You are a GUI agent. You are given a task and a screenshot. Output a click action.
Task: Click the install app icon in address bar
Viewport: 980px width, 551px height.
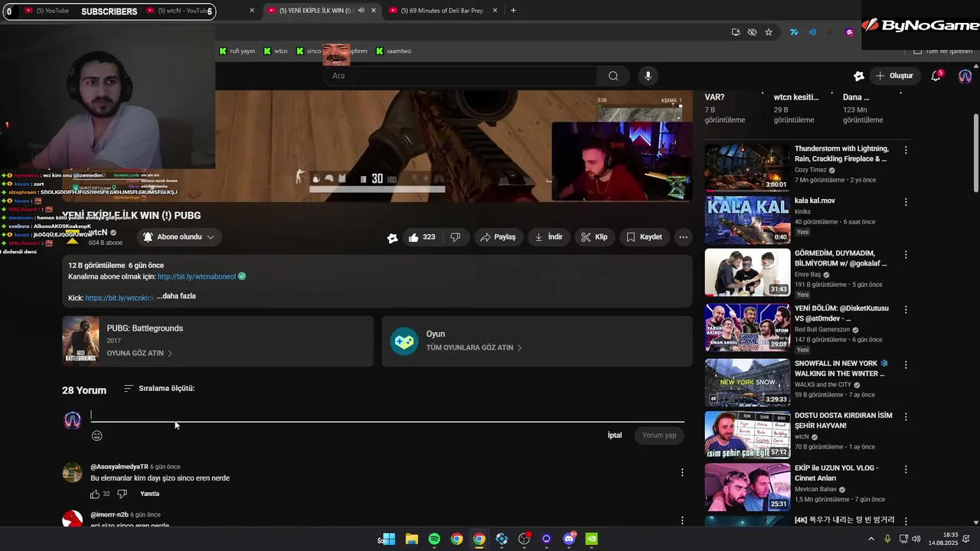pos(736,32)
